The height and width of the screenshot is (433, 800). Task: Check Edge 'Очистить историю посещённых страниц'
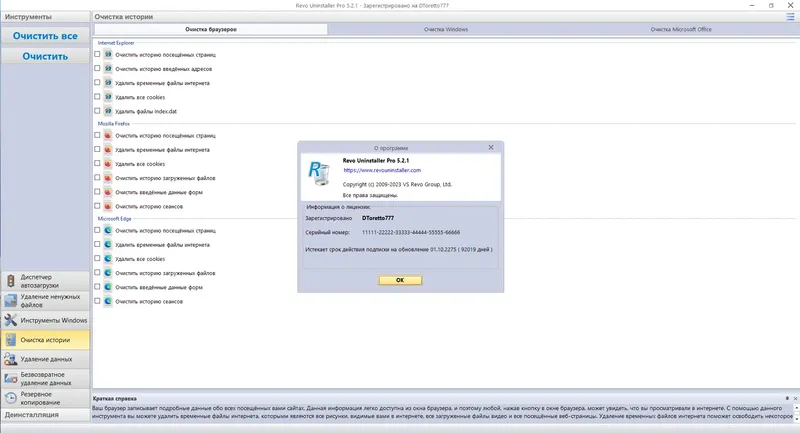pyautogui.click(x=97, y=230)
